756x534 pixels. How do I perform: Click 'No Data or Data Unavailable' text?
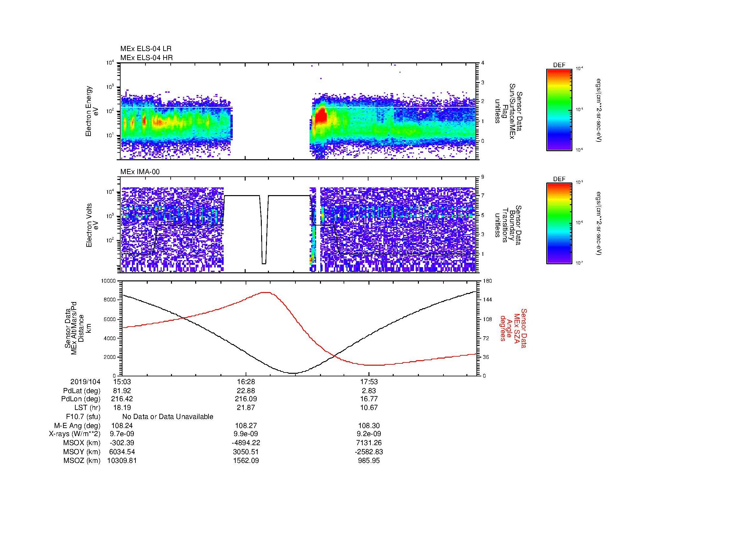(x=168, y=416)
